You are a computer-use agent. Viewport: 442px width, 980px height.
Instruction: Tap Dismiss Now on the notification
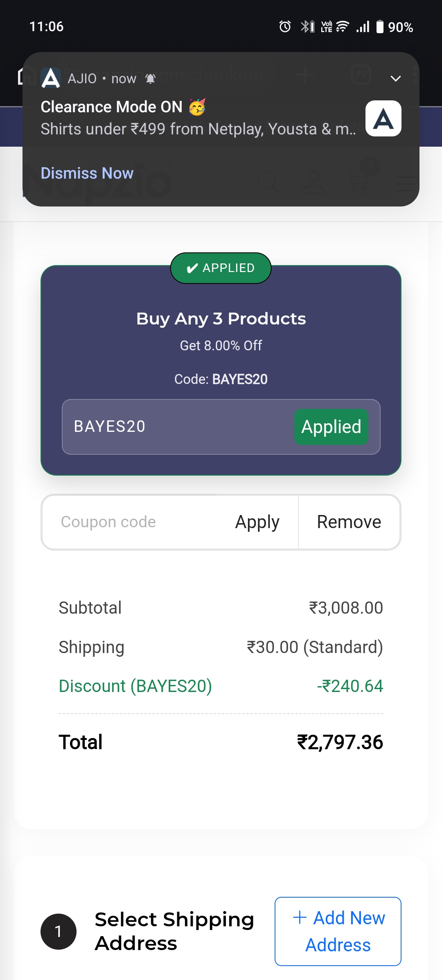pyautogui.click(x=87, y=173)
